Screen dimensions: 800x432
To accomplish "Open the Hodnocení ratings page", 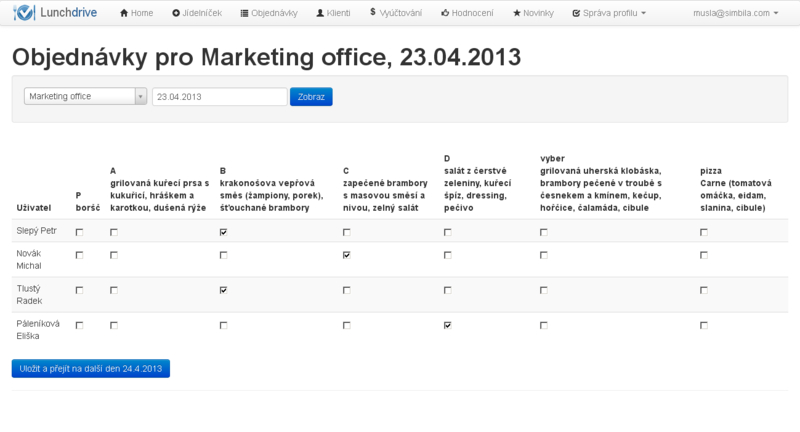I will point(472,13).
